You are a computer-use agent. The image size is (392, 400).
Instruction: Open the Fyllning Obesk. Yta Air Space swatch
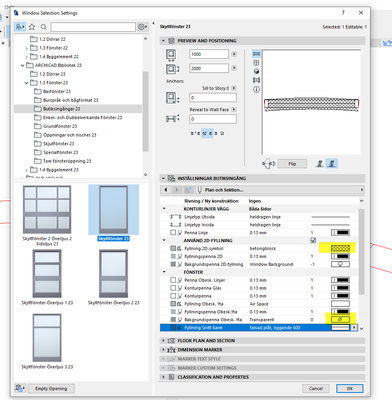click(340, 304)
